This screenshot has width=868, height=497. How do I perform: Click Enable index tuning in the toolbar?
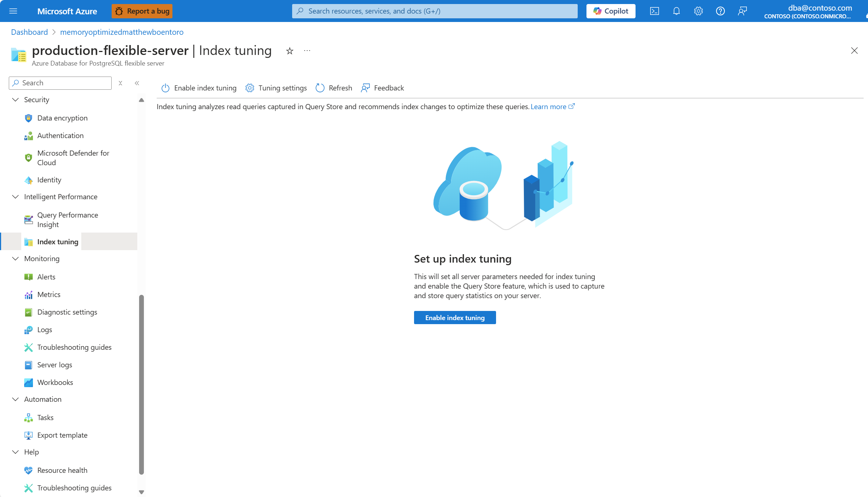point(199,88)
